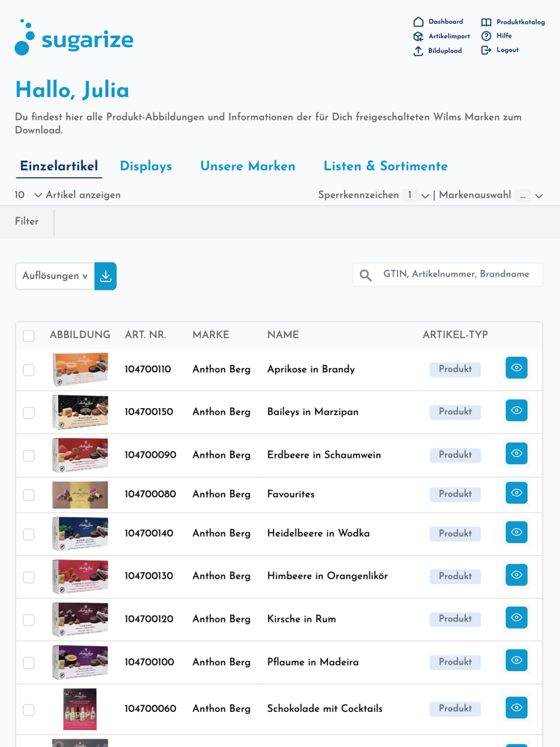Click the Hilfe question mark icon
560x747 pixels.
pyautogui.click(x=486, y=36)
